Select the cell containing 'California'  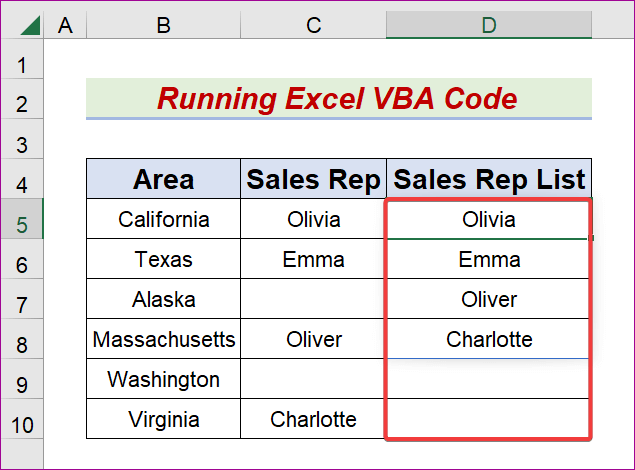pos(163,219)
